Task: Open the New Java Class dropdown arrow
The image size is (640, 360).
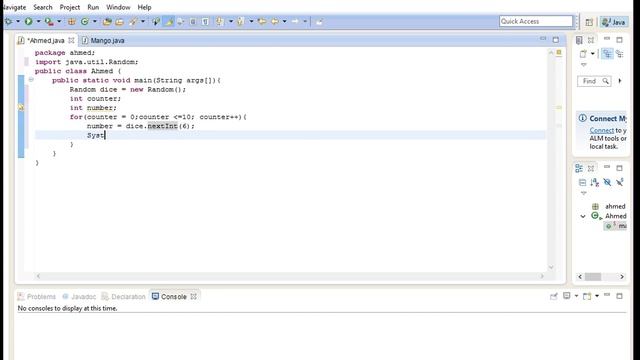Action: pyautogui.click(x=95, y=21)
